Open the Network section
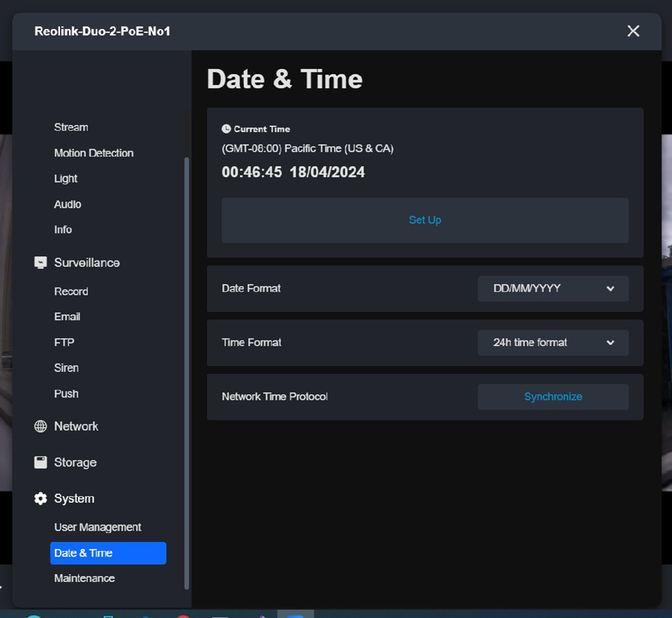 point(76,426)
